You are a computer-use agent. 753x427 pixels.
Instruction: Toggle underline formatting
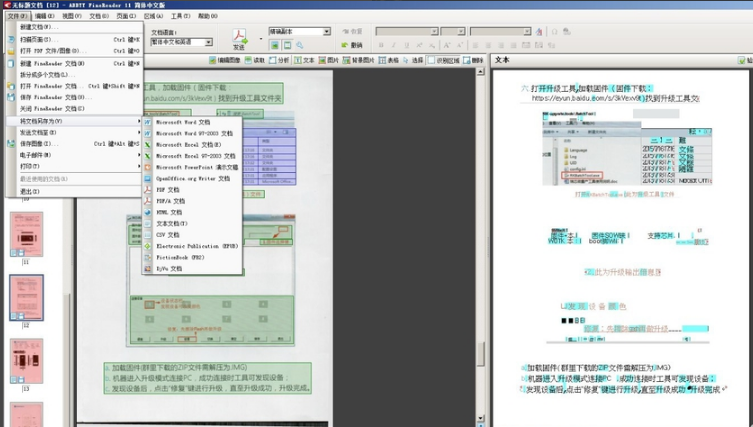tap(407, 45)
